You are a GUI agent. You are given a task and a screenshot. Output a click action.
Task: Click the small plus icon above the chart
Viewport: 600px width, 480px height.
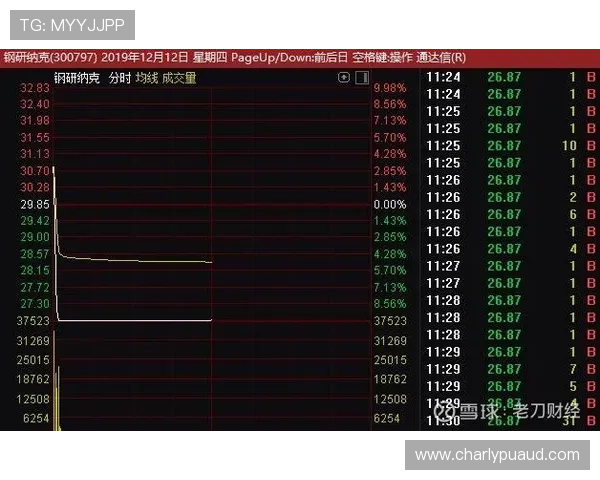click(x=345, y=77)
